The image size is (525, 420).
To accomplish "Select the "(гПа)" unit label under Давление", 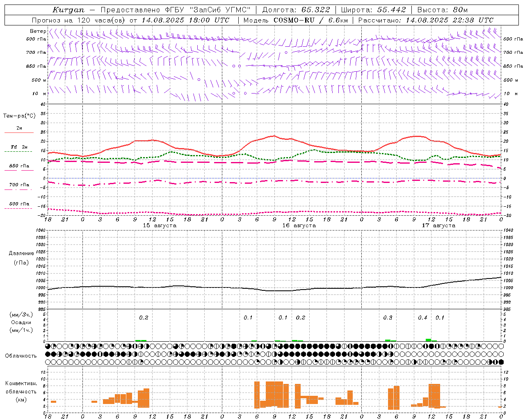I will coord(21,263).
